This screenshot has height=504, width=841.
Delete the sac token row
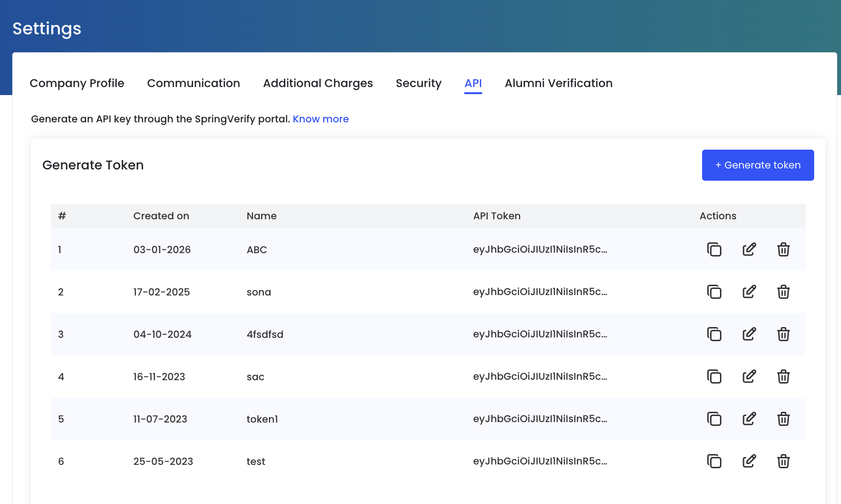[x=783, y=376]
